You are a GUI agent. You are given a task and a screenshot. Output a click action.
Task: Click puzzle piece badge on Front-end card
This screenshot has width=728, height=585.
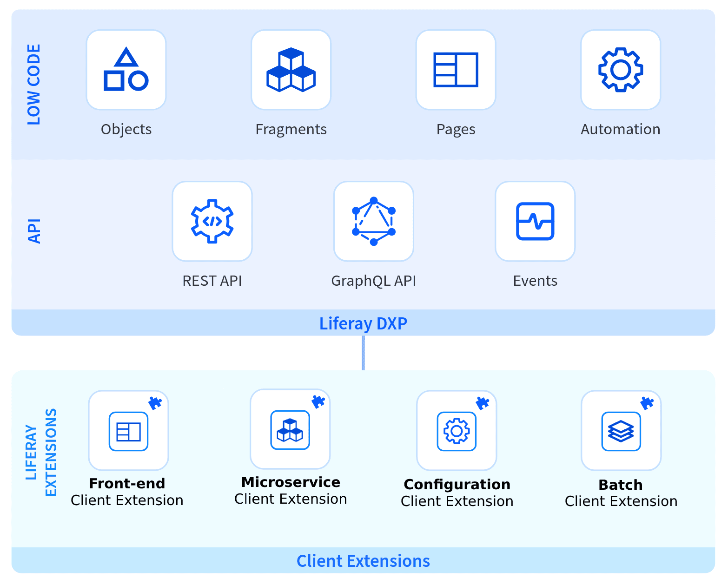(155, 403)
